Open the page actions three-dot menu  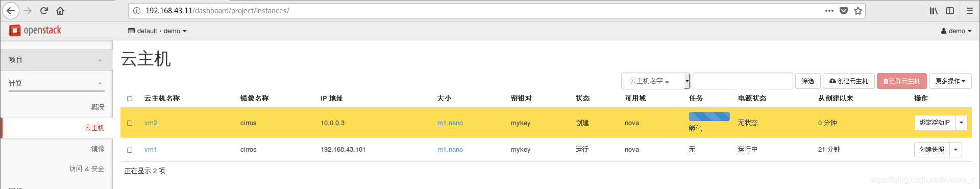click(829, 10)
